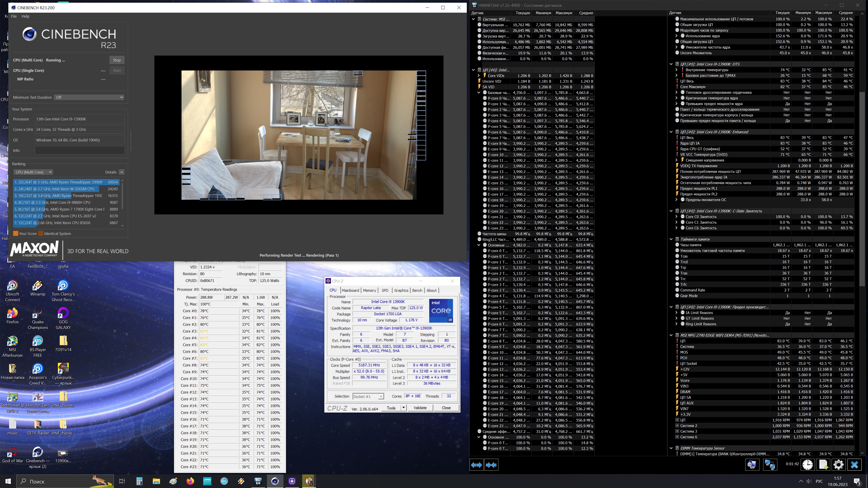Click HWiNFO log file with plus icon

(x=823, y=465)
